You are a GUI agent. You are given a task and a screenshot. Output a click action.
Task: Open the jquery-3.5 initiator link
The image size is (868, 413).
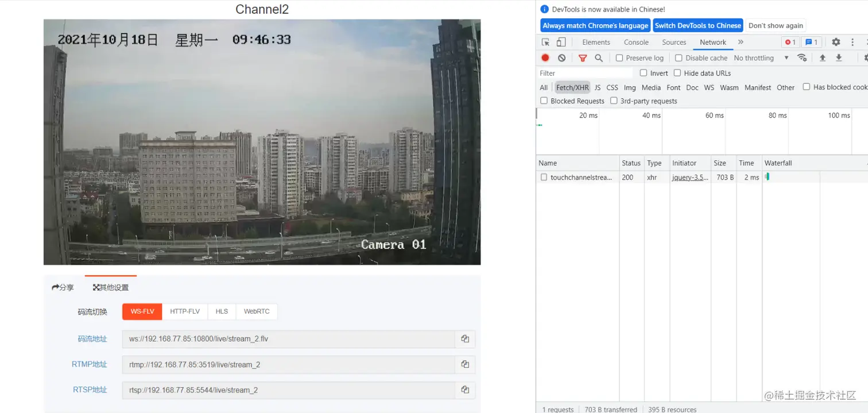tap(690, 177)
